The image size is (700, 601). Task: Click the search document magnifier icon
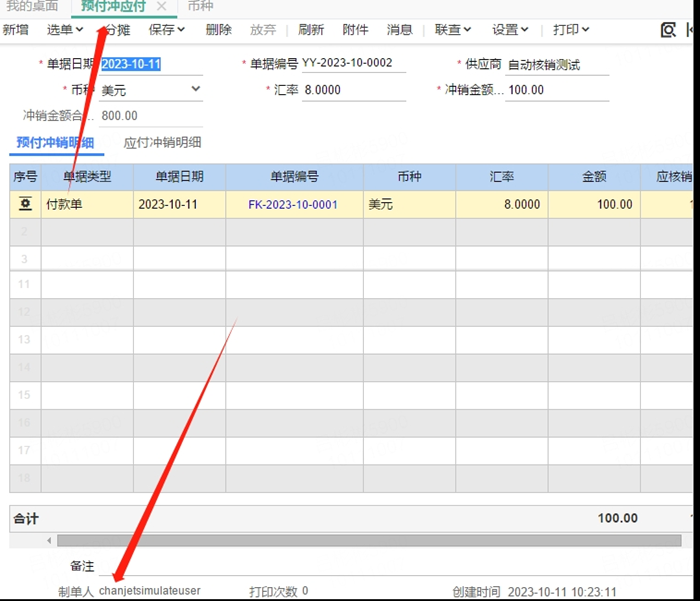[668, 30]
